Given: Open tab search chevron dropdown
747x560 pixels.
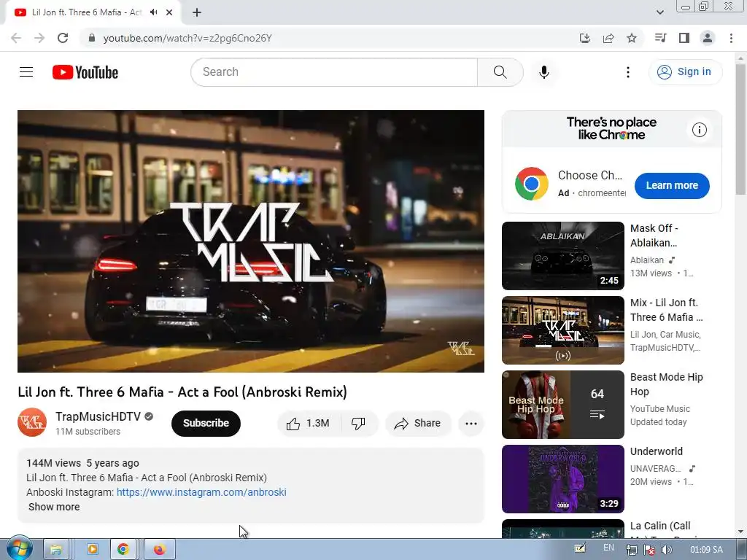Looking at the screenshot, I should [659, 12].
